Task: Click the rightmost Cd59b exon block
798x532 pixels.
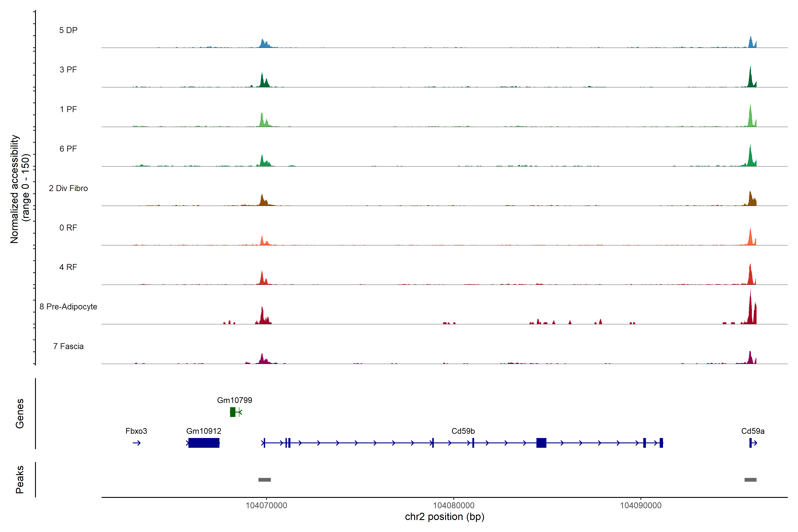Action: (661, 443)
